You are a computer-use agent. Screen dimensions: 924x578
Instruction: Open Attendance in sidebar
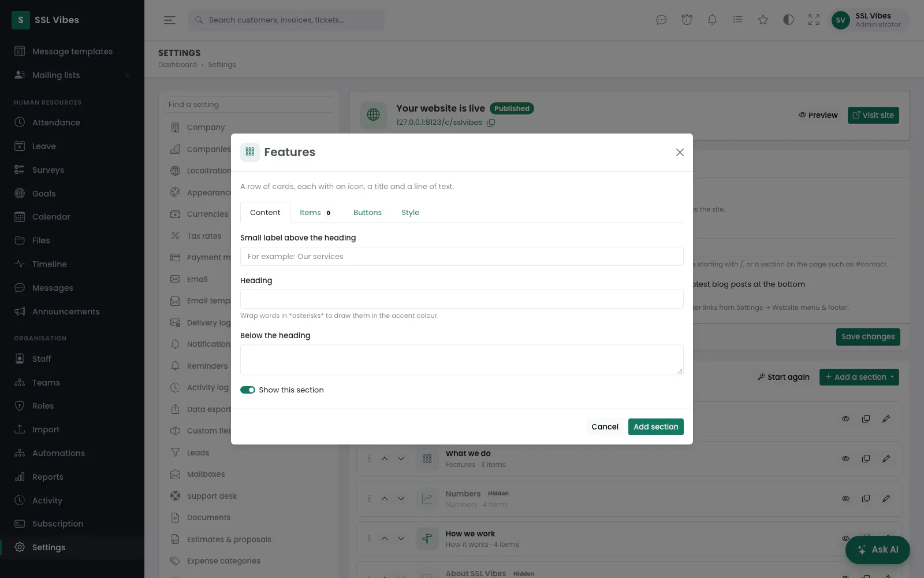click(72, 123)
